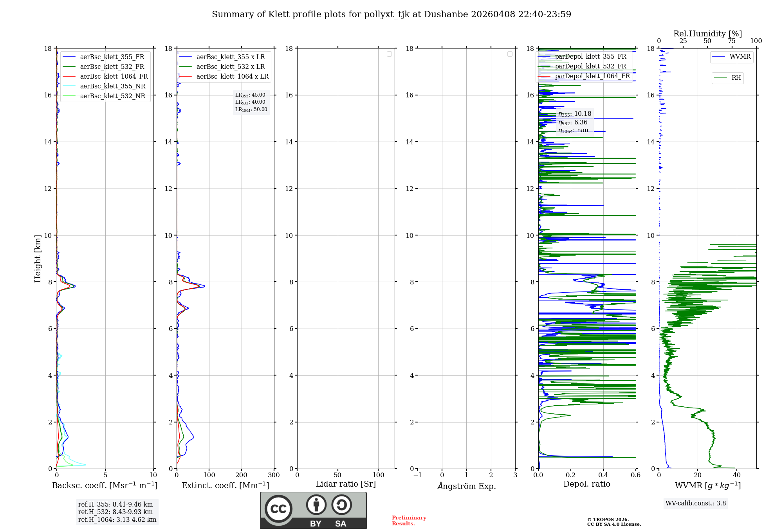Click the aerBsc_klett_532_NR legend entry

(112, 96)
